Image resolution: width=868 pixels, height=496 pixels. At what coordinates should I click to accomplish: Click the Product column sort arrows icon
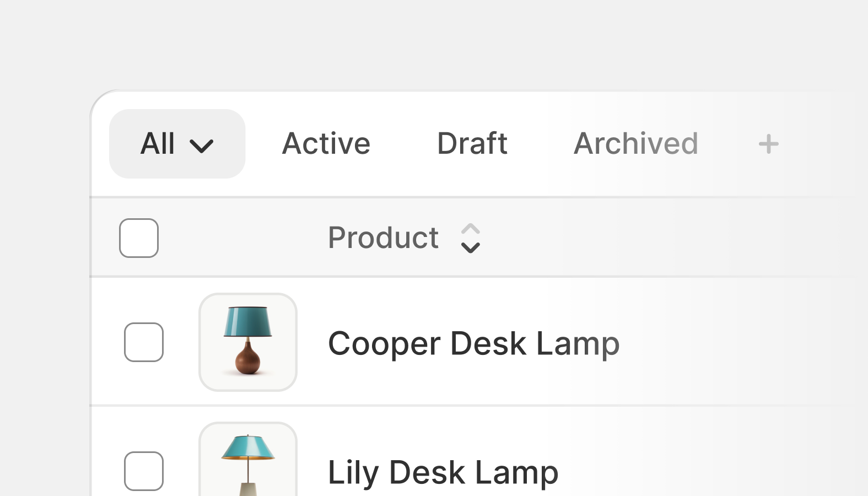coord(470,238)
